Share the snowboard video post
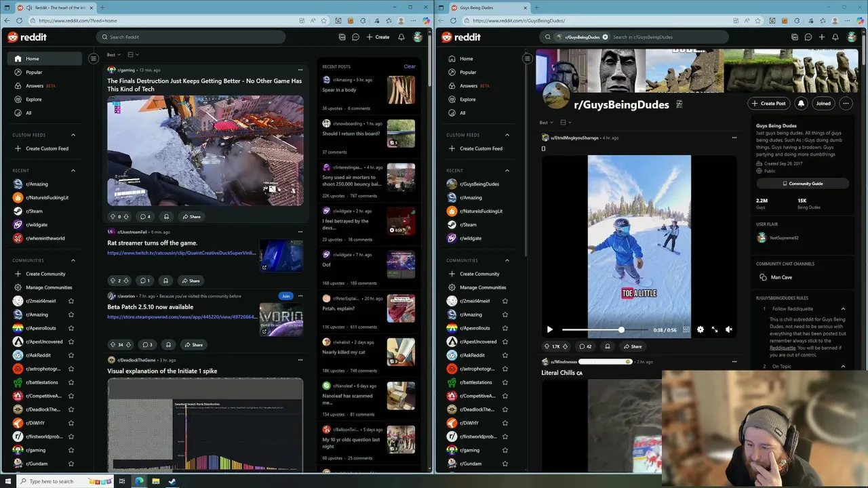Image resolution: width=868 pixels, height=488 pixels. pos(632,346)
